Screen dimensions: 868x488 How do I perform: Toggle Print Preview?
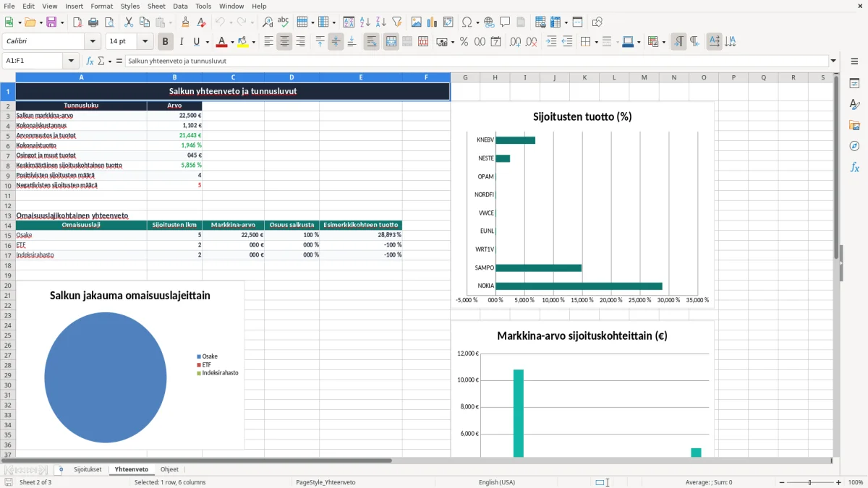tap(110, 22)
